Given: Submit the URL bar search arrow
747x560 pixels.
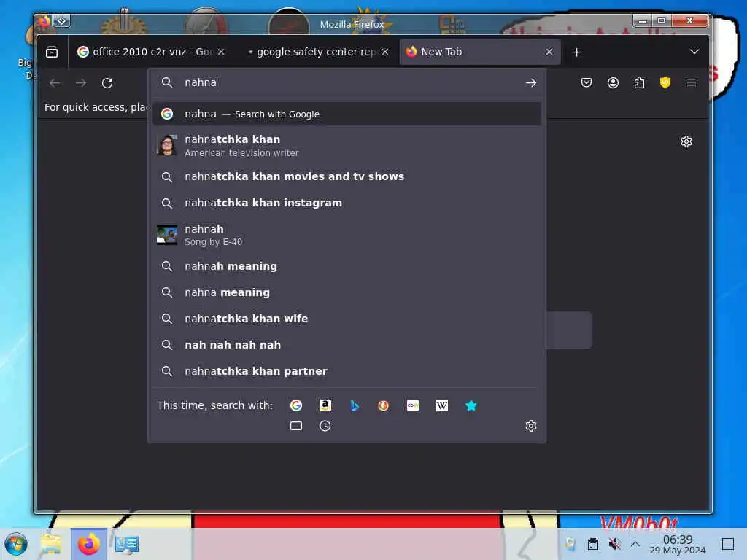Looking at the screenshot, I should (531, 83).
